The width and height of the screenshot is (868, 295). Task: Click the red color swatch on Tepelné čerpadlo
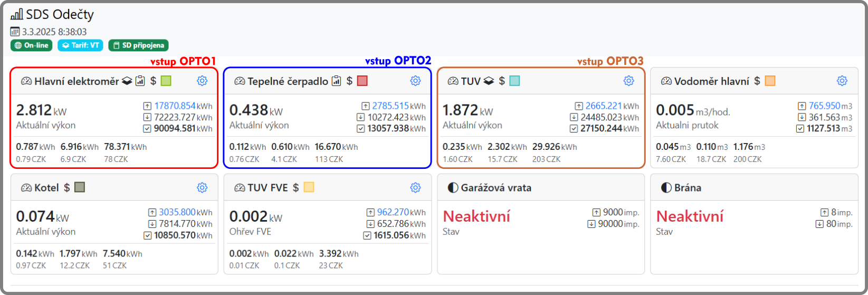point(362,81)
